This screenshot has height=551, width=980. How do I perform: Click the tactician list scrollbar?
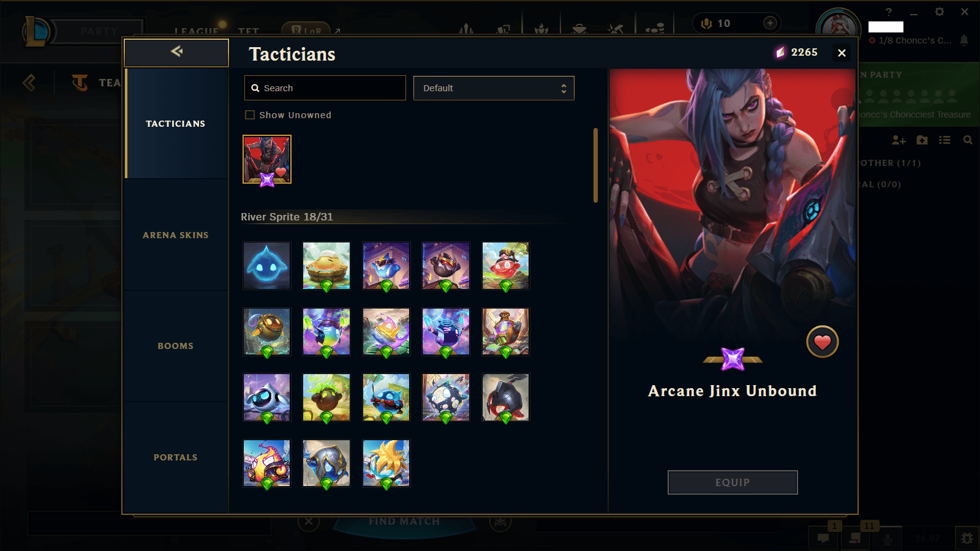tap(595, 165)
